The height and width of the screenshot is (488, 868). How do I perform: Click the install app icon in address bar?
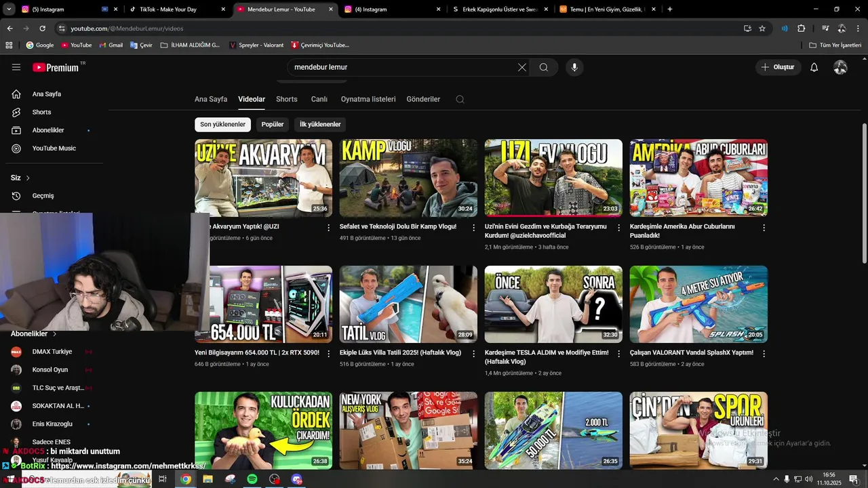(747, 28)
